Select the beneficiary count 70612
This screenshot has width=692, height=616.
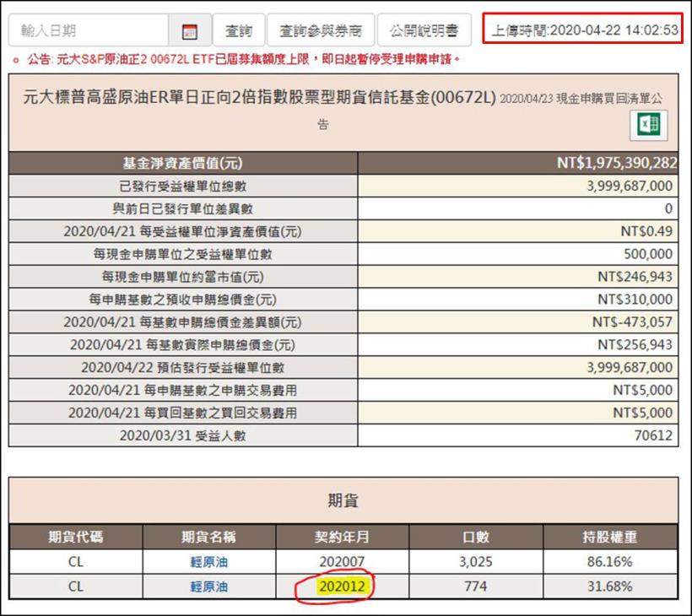654,435
